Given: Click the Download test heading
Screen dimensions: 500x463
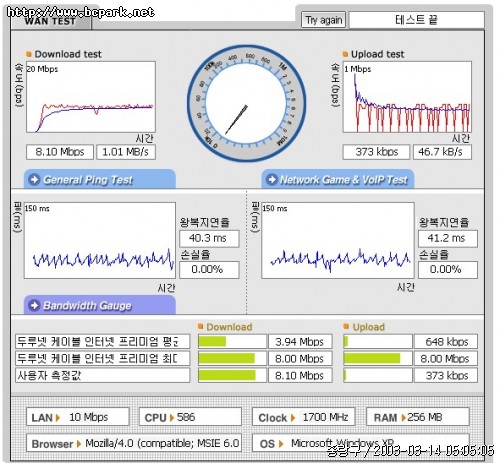Looking at the screenshot, I should tap(68, 54).
